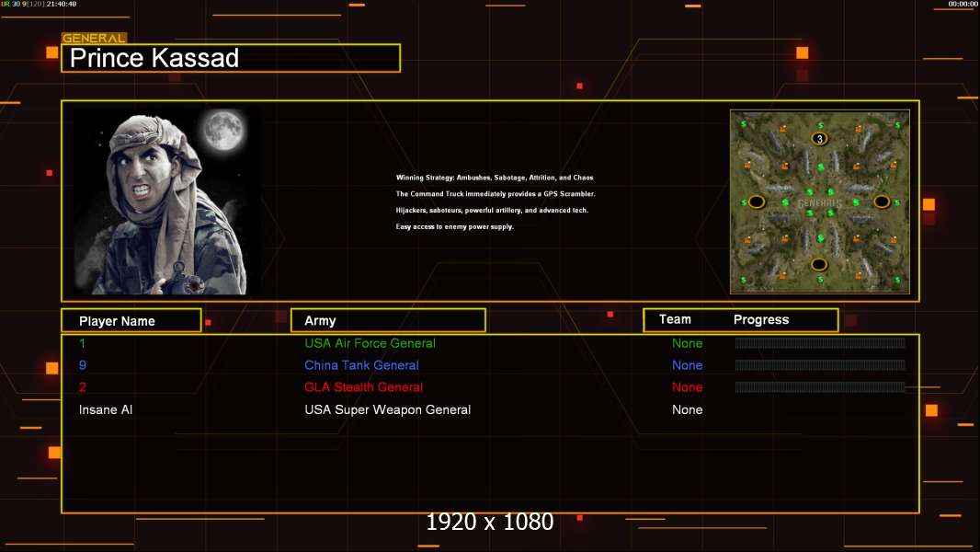The width and height of the screenshot is (980, 552).
Task: Click the 00:00:00 timer in the corner
Action: click(963, 4)
